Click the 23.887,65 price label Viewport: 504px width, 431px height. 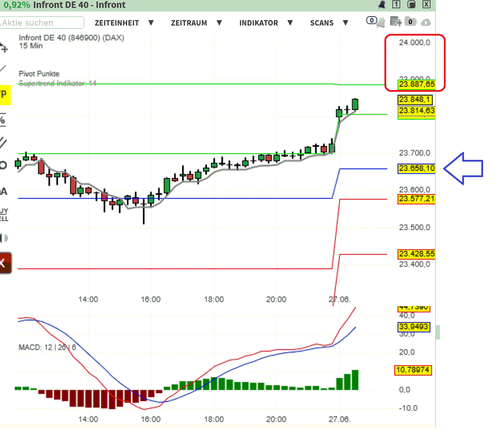(x=416, y=84)
